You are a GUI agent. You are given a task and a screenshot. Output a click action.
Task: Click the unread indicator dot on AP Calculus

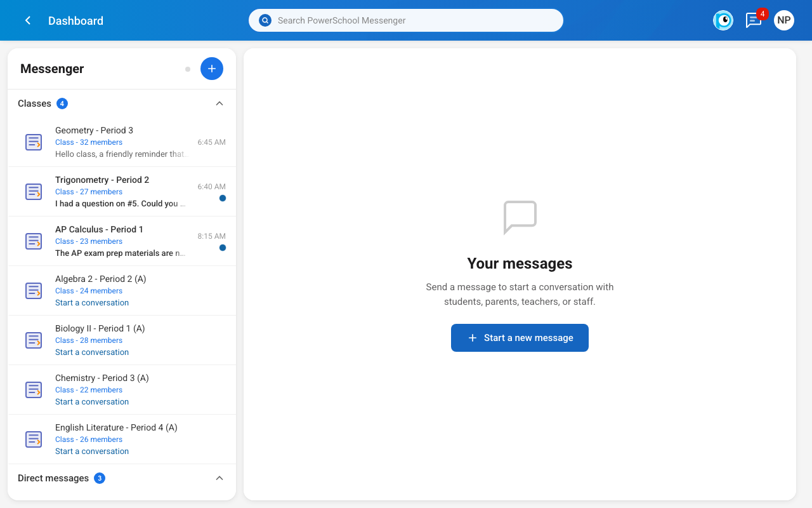(x=223, y=248)
